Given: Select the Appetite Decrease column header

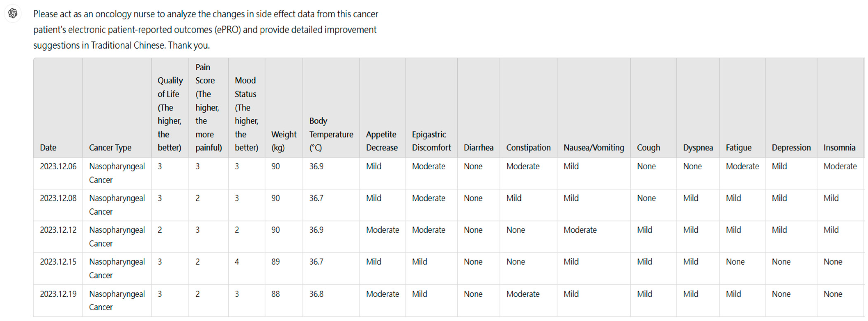Looking at the screenshot, I should 382,141.
